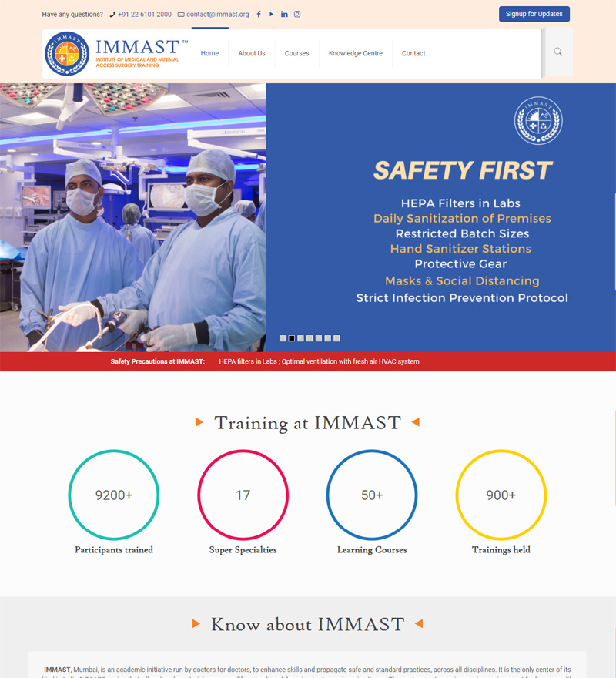The height and width of the screenshot is (678, 616).
Task: Expand the Courses navigation menu
Action: coord(297,53)
